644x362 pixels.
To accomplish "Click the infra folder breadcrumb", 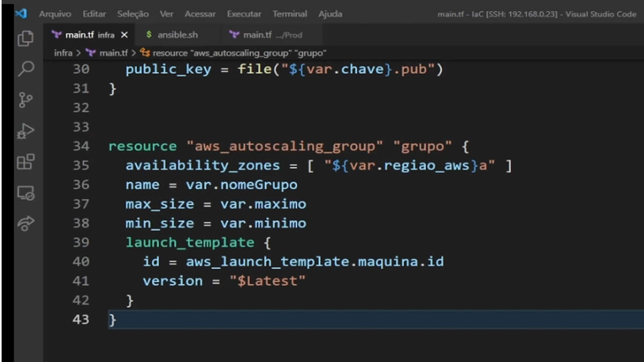I will click(x=63, y=53).
